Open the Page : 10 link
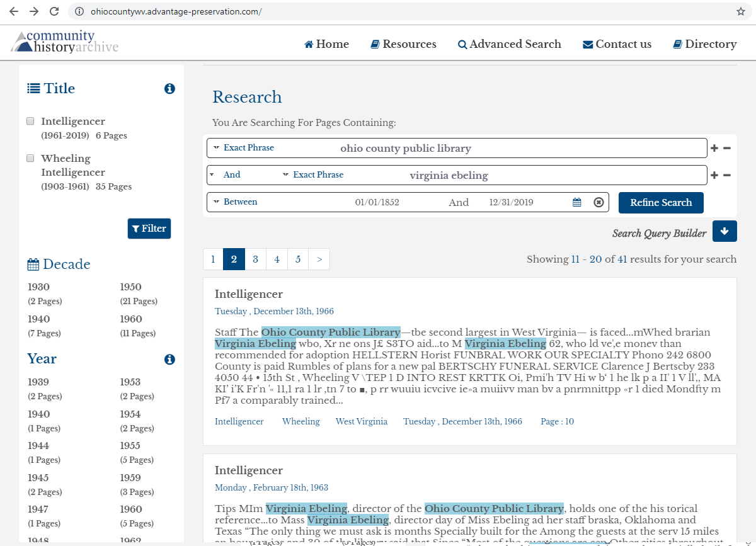The width and height of the screenshot is (756, 546). (x=558, y=421)
